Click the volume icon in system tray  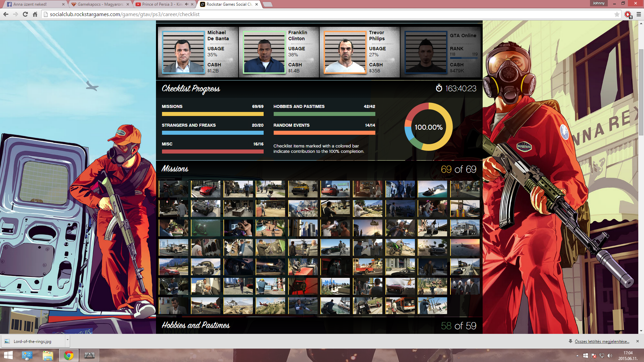(609, 356)
